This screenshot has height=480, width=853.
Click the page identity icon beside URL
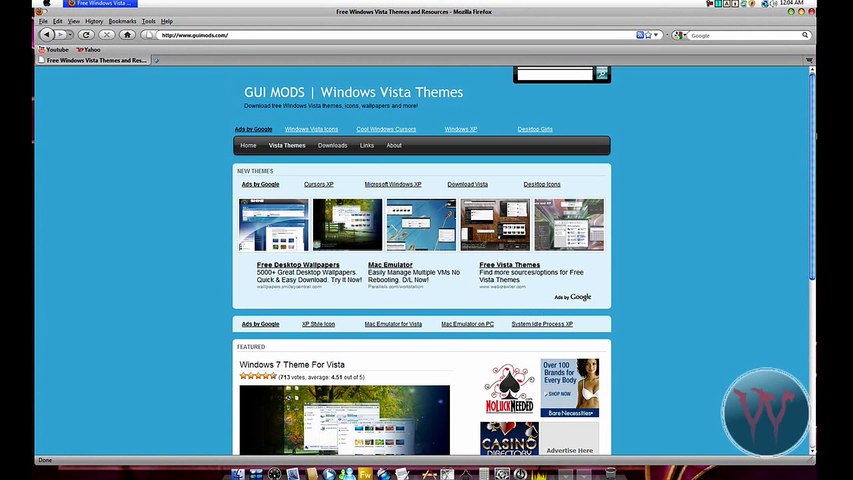tap(149, 35)
